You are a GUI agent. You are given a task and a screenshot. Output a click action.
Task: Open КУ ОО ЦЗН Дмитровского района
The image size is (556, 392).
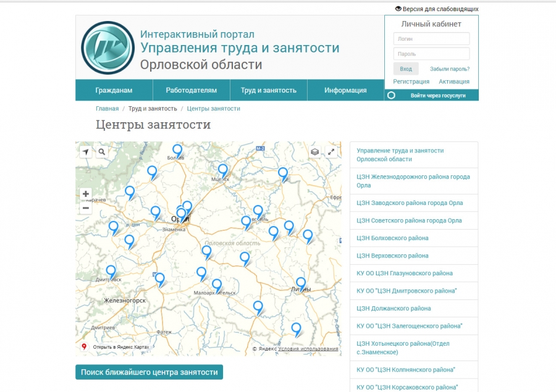414,291
